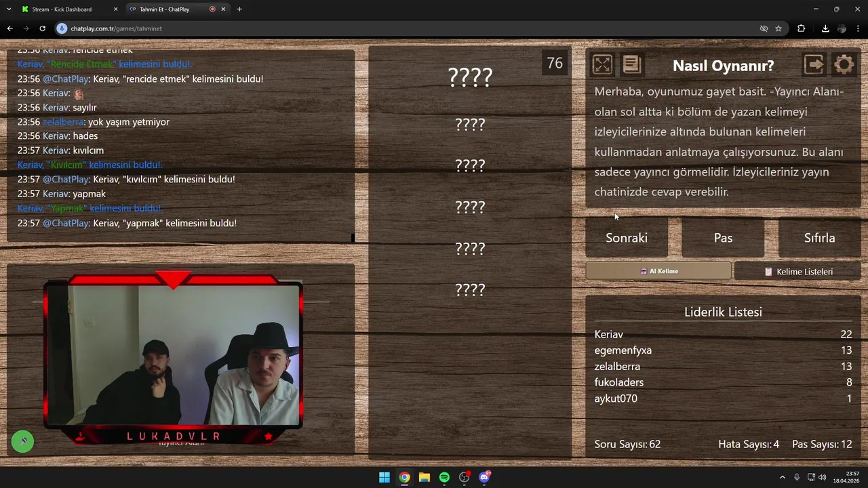Click the Hata Sayısı: 4 counter
This screenshot has width=868, height=488.
pos(749,445)
